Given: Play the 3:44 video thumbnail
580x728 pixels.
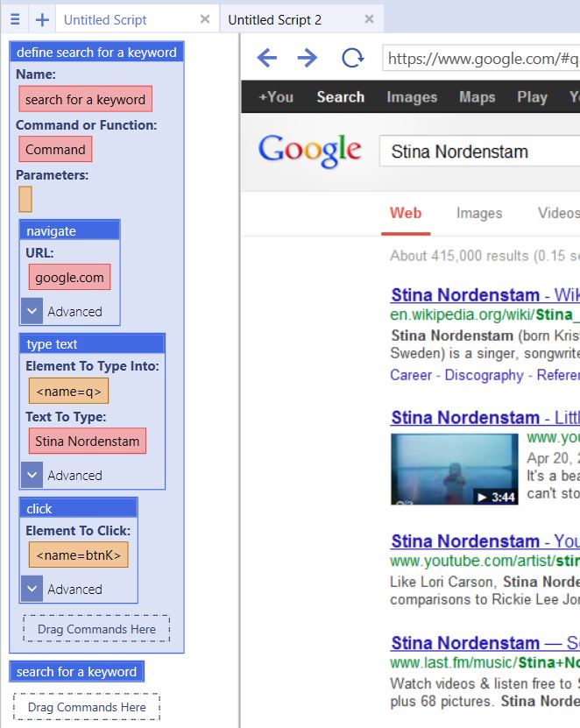Looking at the screenshot, I should pos(454,469).
